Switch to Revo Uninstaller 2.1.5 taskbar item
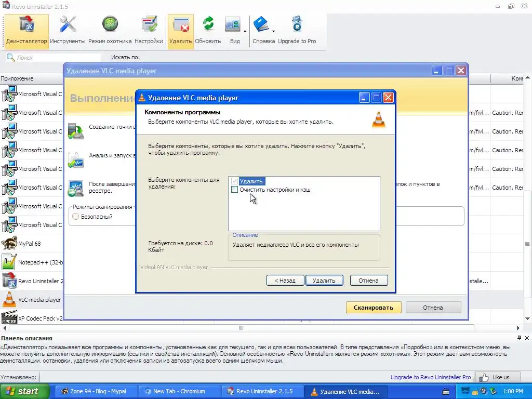The height and width of the screenshot is (399, 532). (262, 391)
